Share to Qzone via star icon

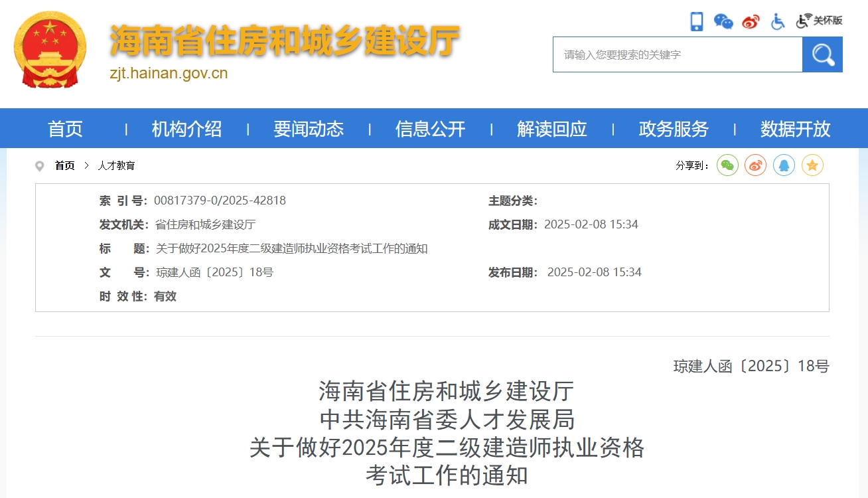coord(812,165)
